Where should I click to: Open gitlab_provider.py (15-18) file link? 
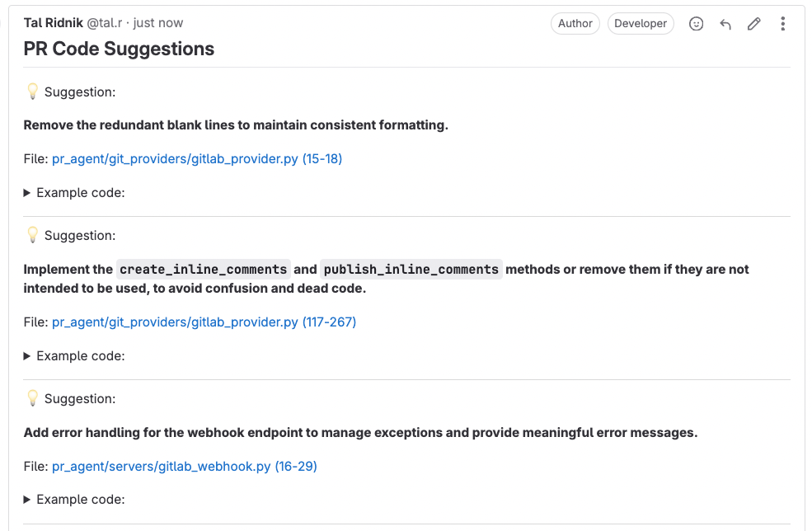197,158
